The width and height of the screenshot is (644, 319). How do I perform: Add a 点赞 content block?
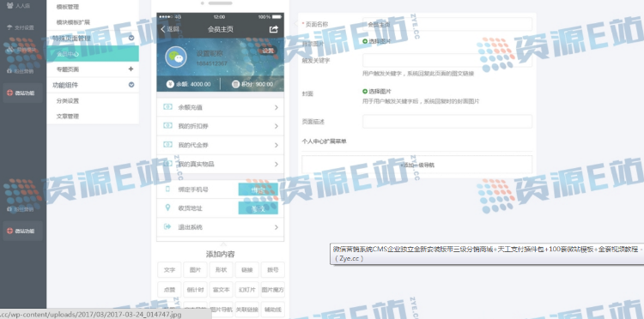click(170, 290)
